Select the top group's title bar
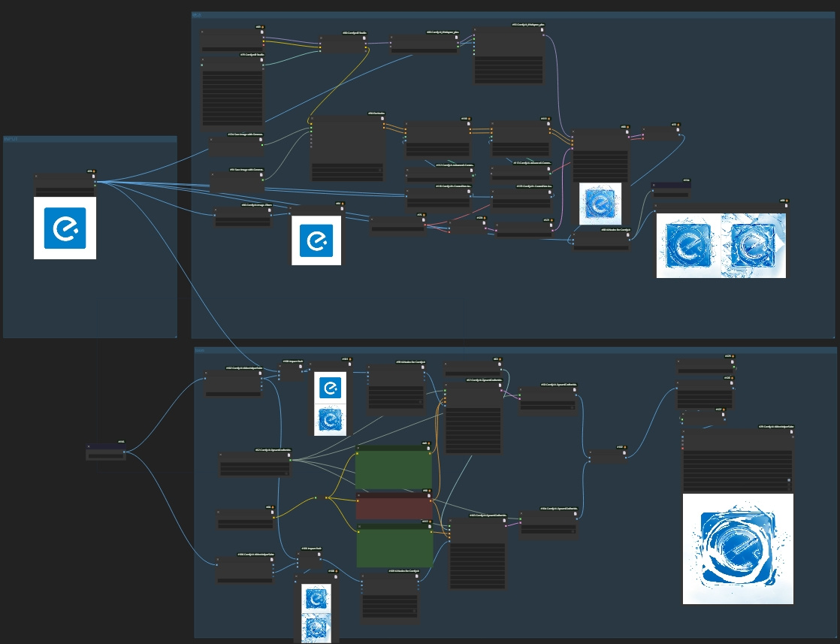 (x=512, y=15)
